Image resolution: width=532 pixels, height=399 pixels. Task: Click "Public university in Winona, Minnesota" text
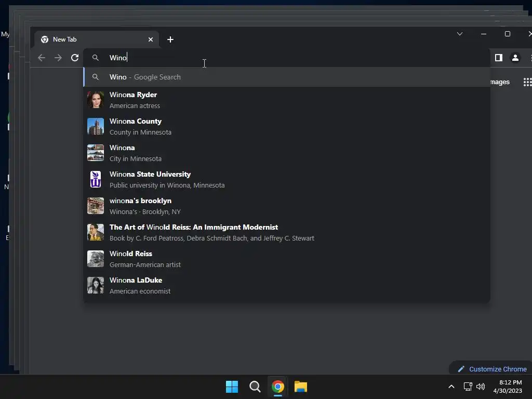tap(167, 185)
